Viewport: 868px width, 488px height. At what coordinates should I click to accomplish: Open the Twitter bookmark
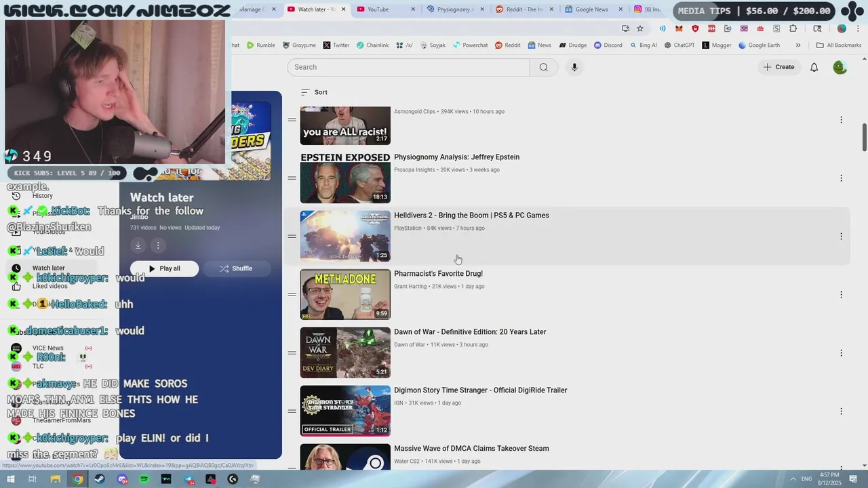click(x=336, y=45)
